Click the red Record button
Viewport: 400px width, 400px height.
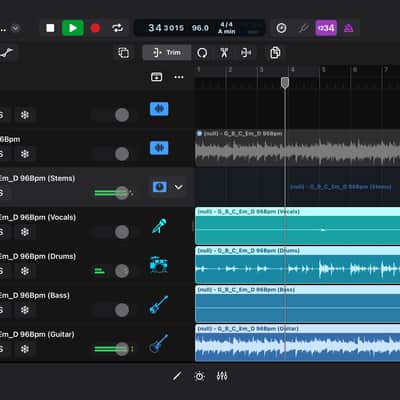click(95, 28)
